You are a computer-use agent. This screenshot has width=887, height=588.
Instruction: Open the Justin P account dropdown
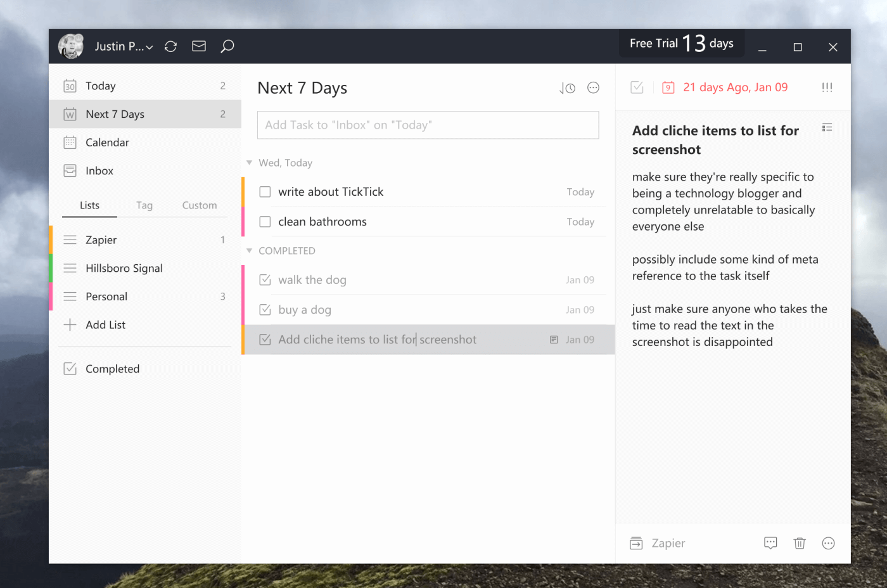point(124,46)
